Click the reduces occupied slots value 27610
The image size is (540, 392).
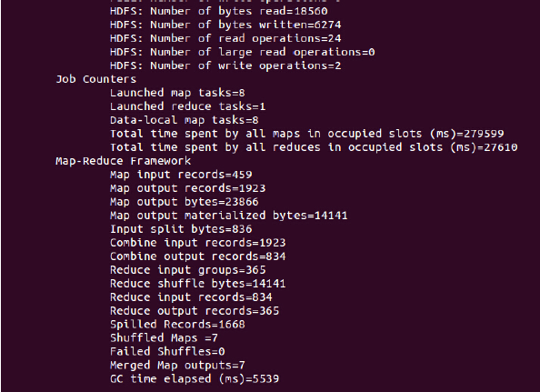pyautogui.click(x=500, y=147)
